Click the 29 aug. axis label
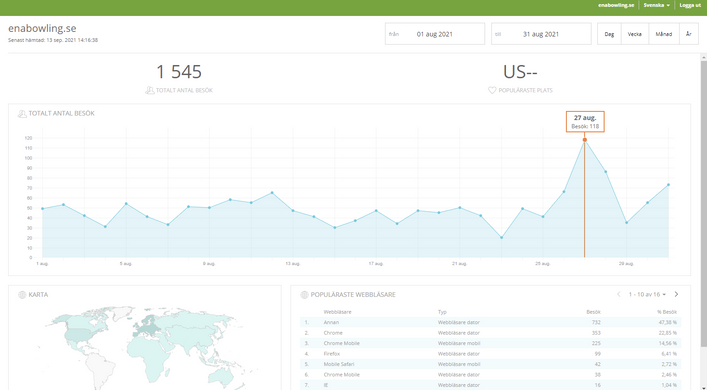 coord(626,264)
